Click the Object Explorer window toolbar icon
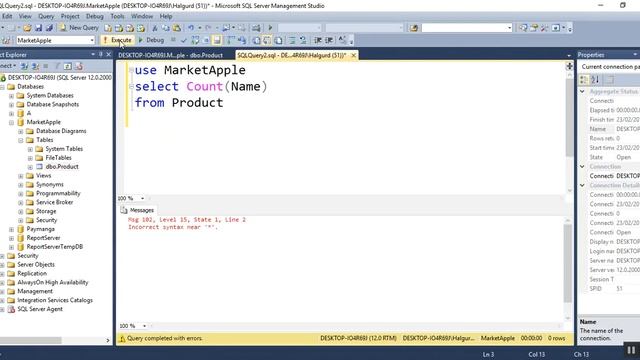Image resolution: width=640 pixels, height=360 pixels. (523, 28)
